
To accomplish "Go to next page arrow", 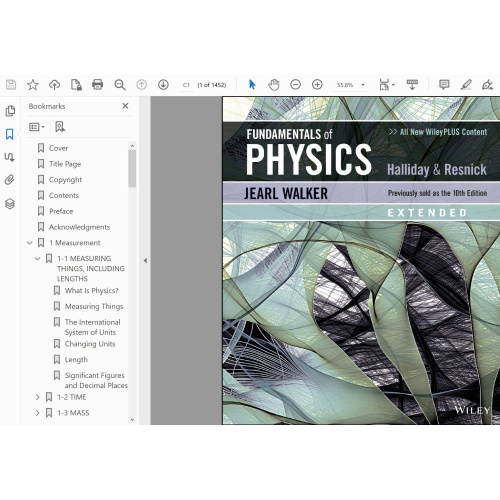I will click(x=163, y=85).
